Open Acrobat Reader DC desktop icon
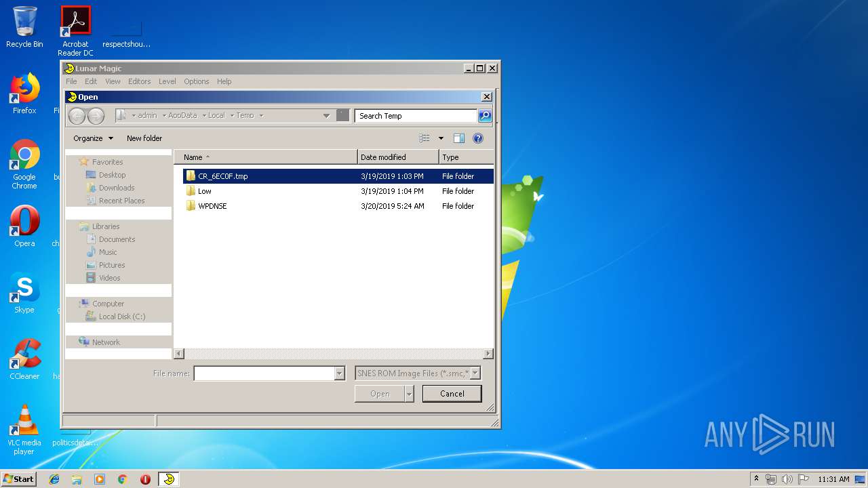Screen dimensions: 868x488 pos(75,31)
